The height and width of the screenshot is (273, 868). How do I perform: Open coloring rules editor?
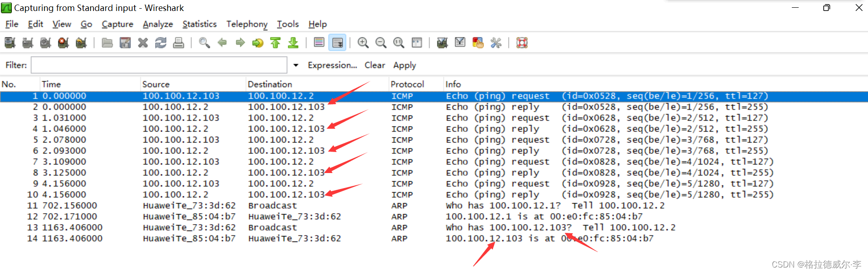click(x=478, y=43)
